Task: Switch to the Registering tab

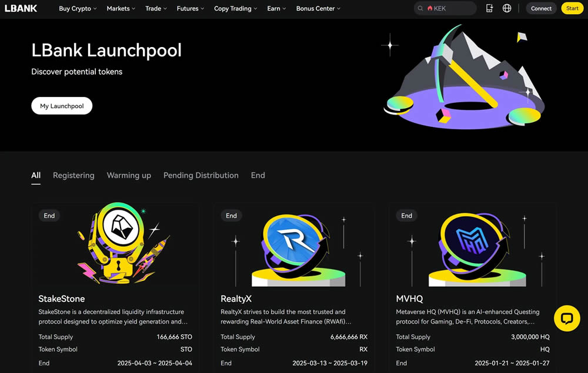Action: [x=73, y=175]
